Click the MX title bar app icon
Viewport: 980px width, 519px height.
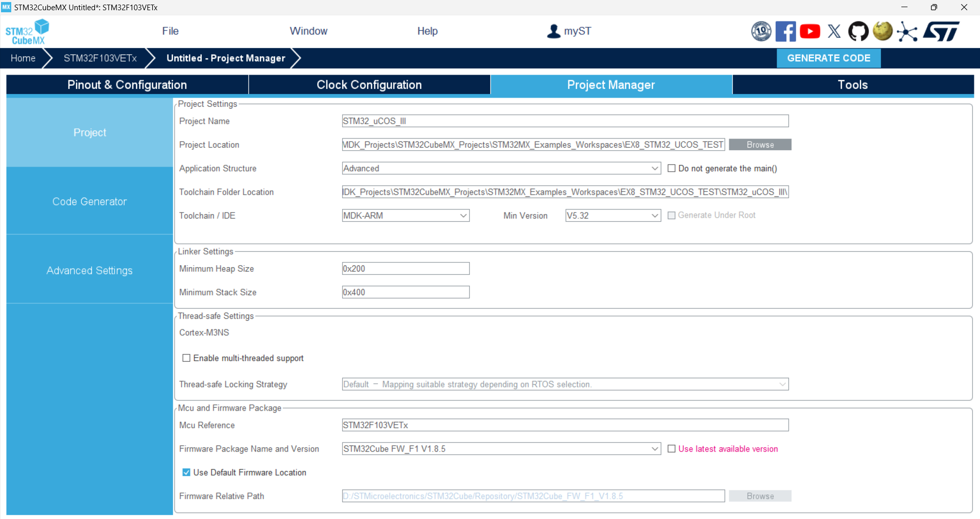click(6, 7)
